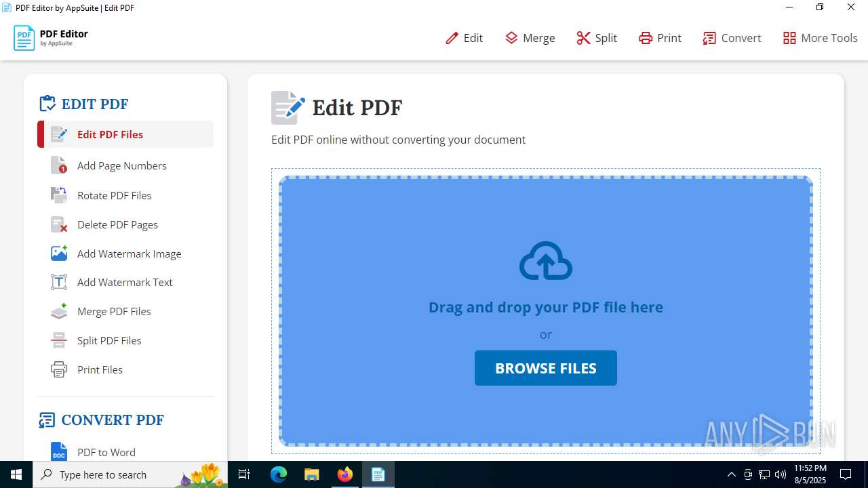Open the More Tools menu
Viewport: 868px width, 488px height.
pyautogui.click(x=820, y=38)
